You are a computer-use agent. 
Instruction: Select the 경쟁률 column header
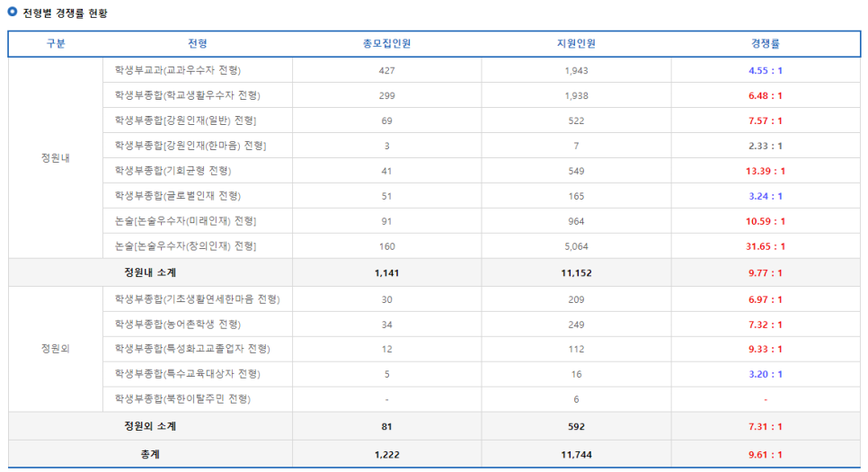click(766, 43)
